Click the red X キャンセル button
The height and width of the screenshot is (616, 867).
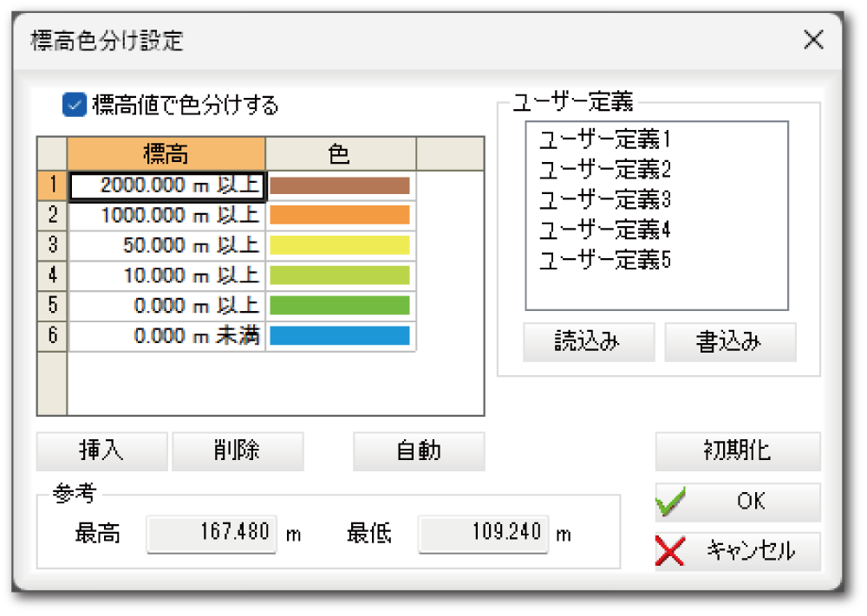coord(737,551)
